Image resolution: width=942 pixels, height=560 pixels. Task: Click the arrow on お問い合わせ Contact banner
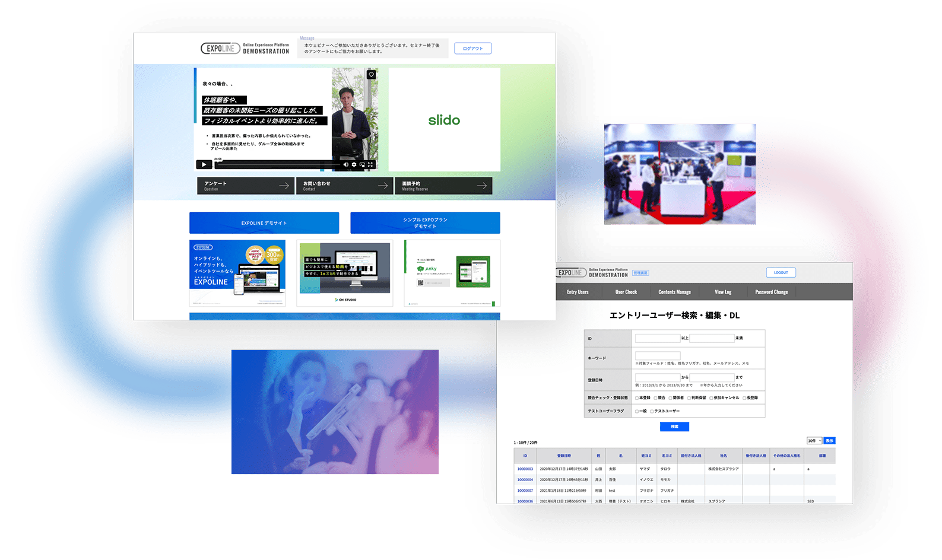383,186
